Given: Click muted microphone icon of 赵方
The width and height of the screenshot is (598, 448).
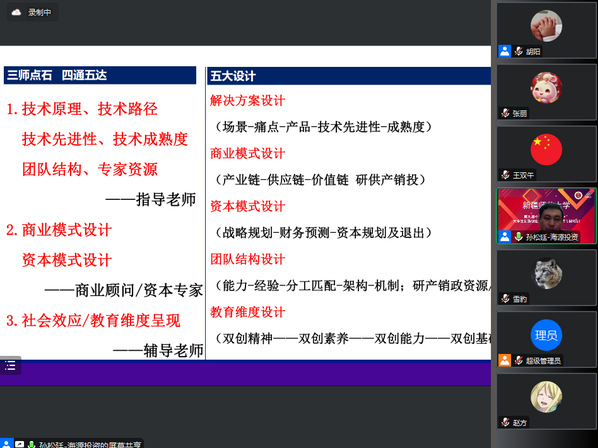Looking at the screenshot, I should [x=505, y=422].
